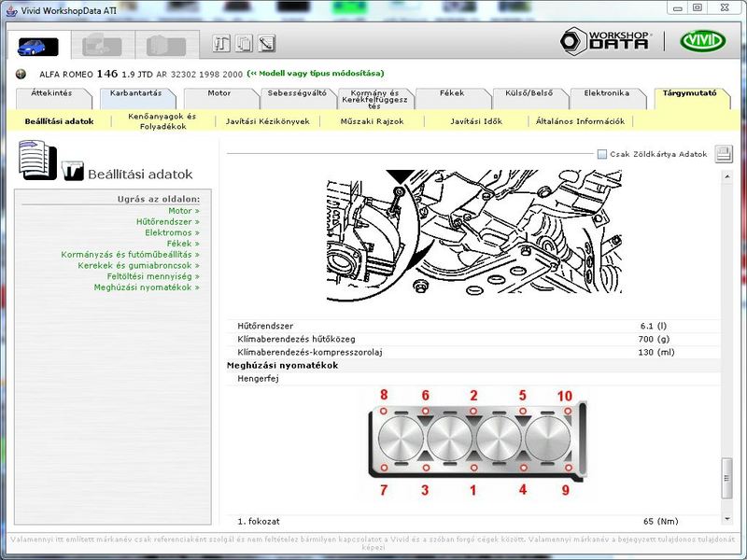Close the Vivid WorkshopData window
The height and width of the screenshot is (560, 747).
[725, 7]
